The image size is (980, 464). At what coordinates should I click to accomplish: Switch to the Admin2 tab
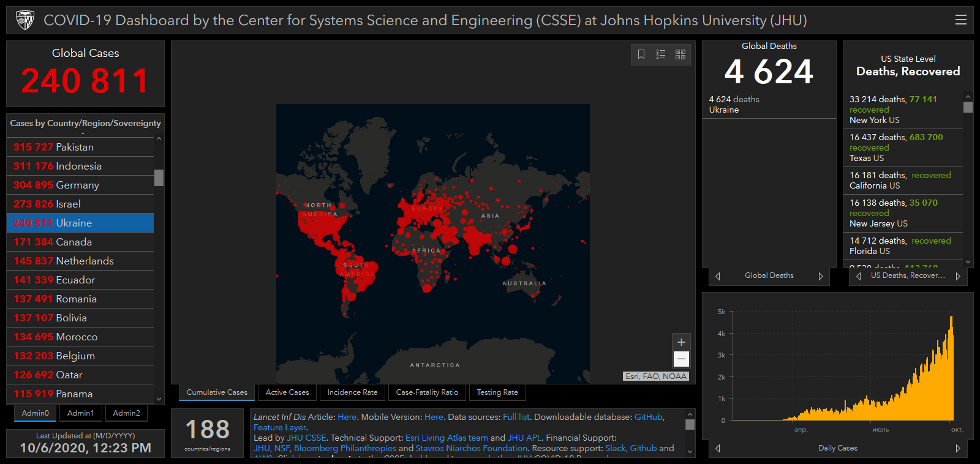click(126, 413)
